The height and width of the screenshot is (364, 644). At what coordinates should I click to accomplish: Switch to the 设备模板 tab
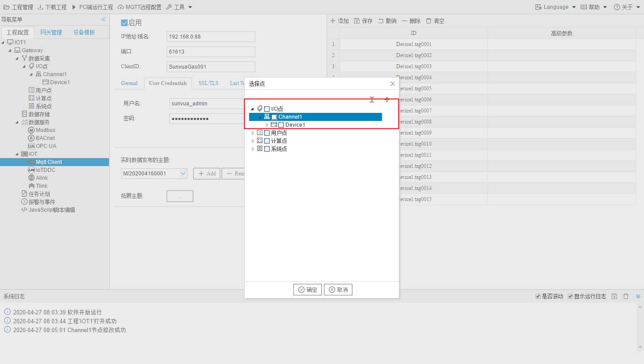click(x=84, y=32)
